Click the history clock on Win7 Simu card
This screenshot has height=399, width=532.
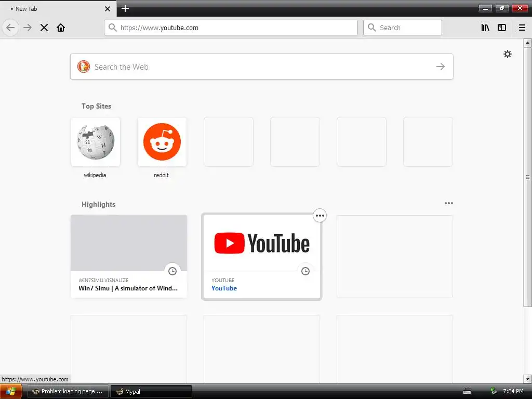[x=172, y=271]
